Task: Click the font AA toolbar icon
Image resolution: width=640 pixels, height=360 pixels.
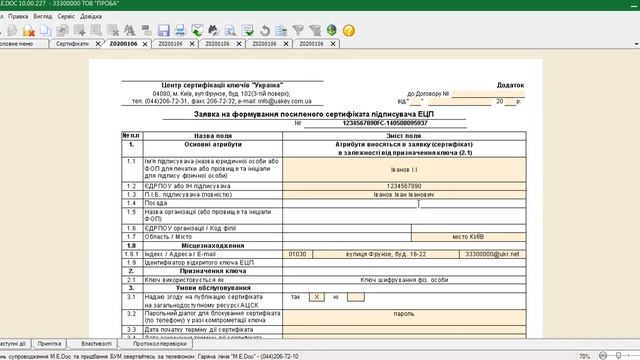Action: pyautogui.click(x=129, y=31)
